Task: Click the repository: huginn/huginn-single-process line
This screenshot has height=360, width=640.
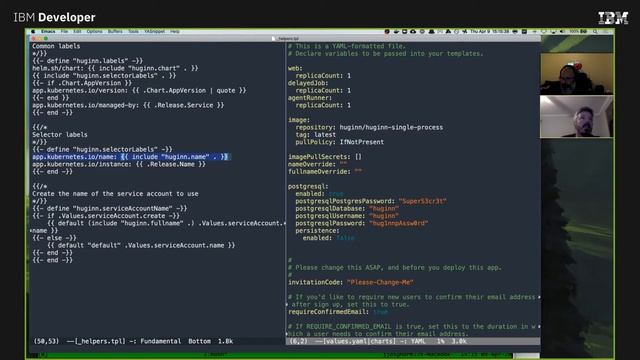Action: 369,127
